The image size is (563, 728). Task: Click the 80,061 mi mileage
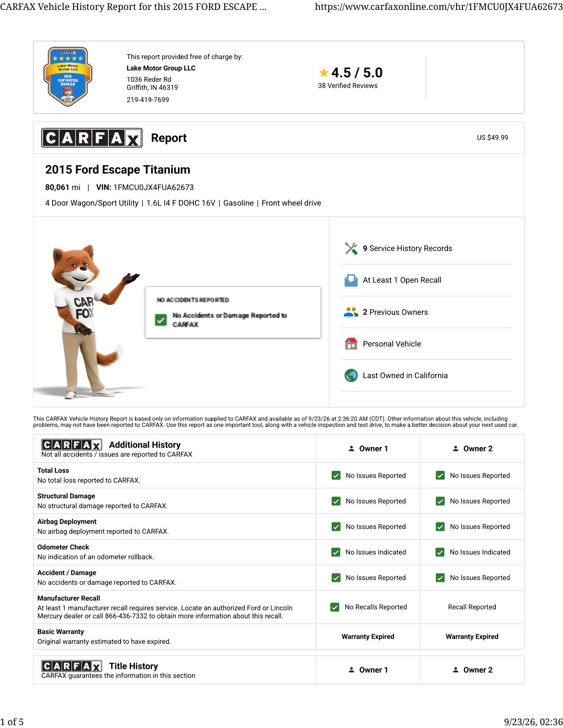click(63, 187)
